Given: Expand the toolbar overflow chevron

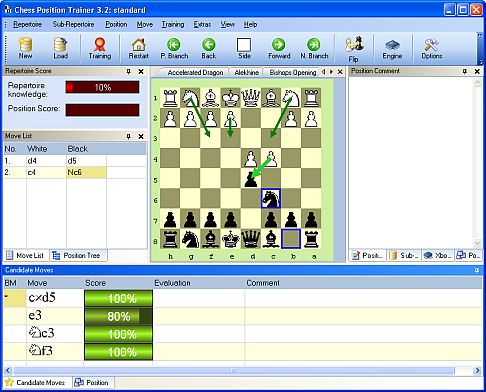Looking at the screenshot, I should [x=480, y=48].
